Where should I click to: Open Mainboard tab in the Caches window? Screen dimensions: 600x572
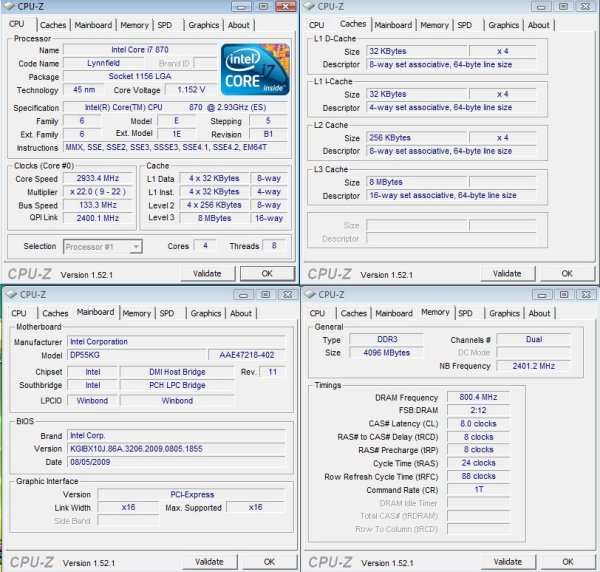pos(393,25)
